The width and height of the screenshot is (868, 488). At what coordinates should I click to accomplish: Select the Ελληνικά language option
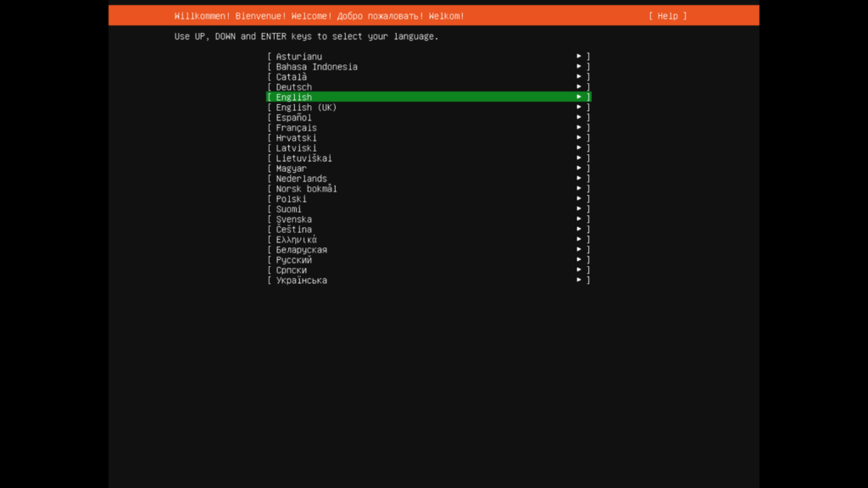tap(428, 240)
